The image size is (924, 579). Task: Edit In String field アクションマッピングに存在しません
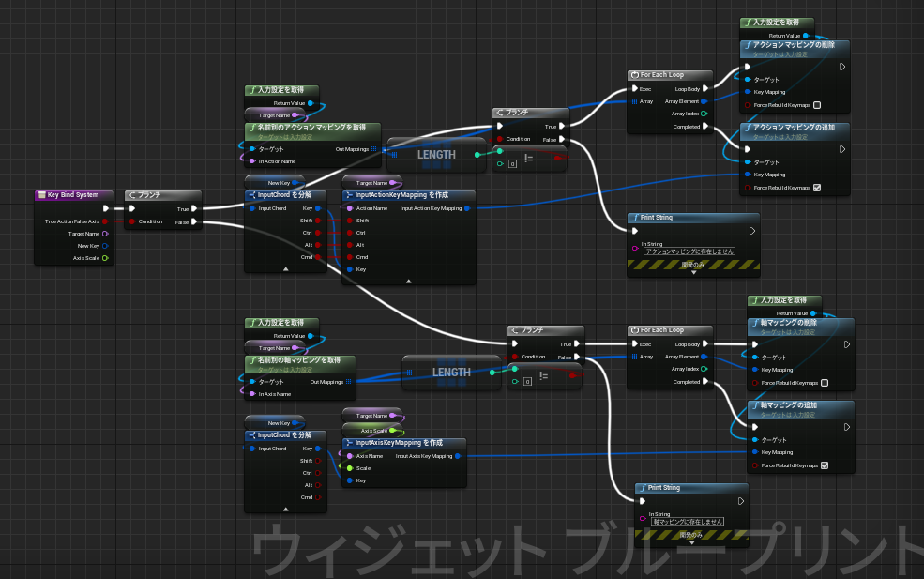689,251
